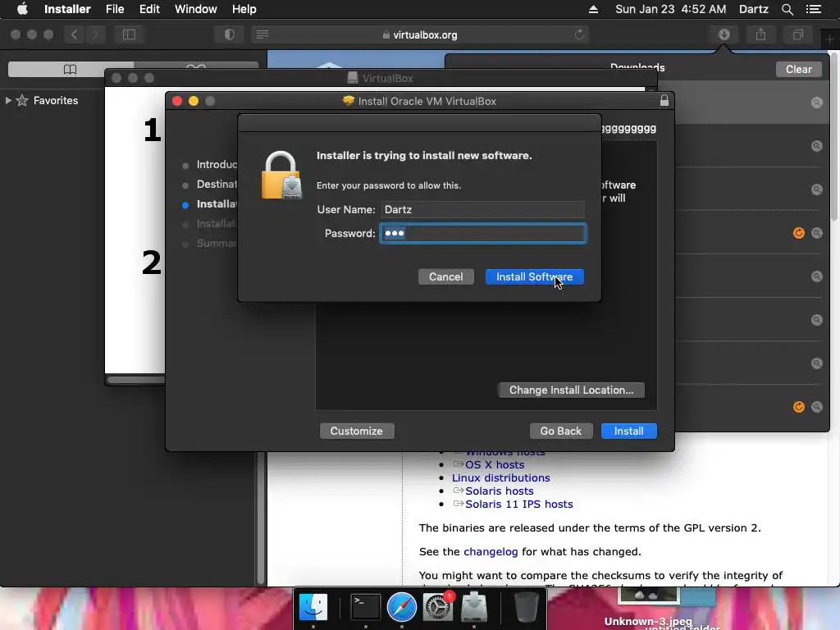
Task: Open Finder from the Dock
Action: (313, 608)
